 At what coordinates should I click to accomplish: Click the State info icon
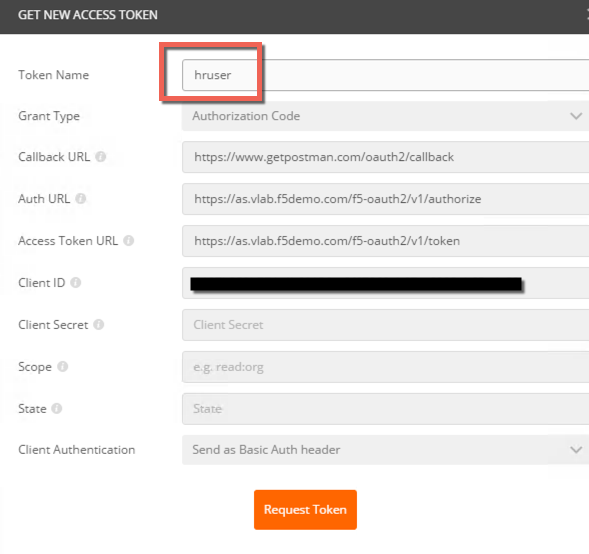(x=57, y=408)
